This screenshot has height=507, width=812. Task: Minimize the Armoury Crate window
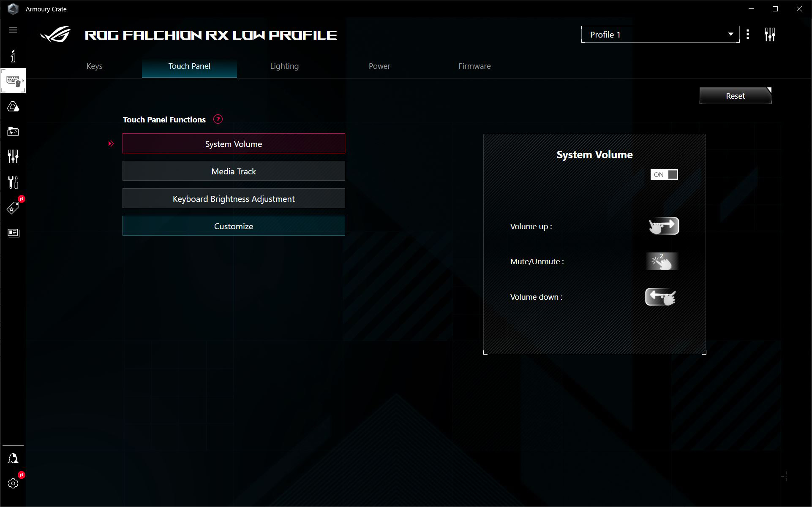[751, 9]
